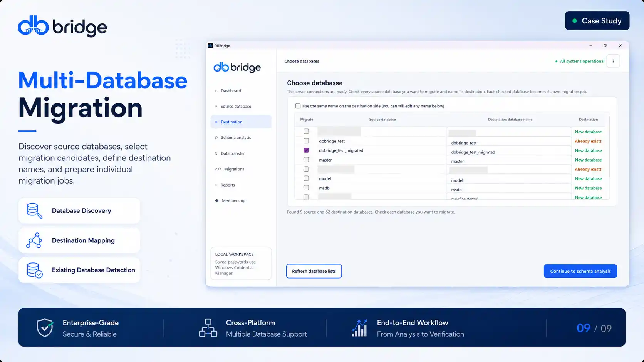Image resolution: width=644 pixels, height=362 pixels.
Task: Check the first row's Migrate checkbox above dbbridge_test
Action: pos(306,132)
